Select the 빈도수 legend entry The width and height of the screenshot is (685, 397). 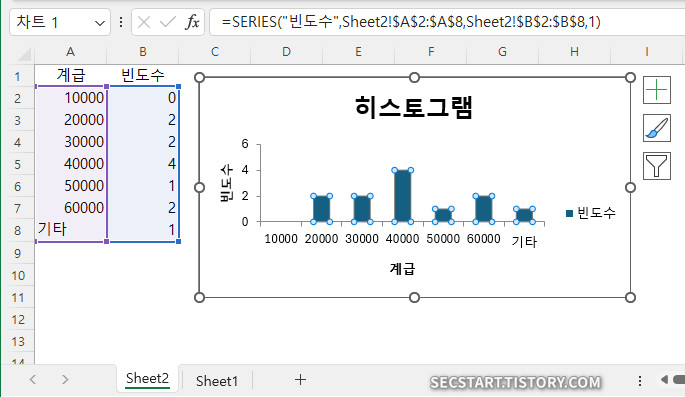591,213
